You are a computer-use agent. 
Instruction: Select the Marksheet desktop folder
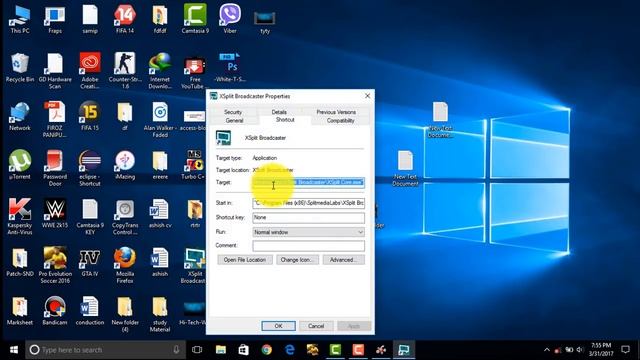tap(20, 311)
